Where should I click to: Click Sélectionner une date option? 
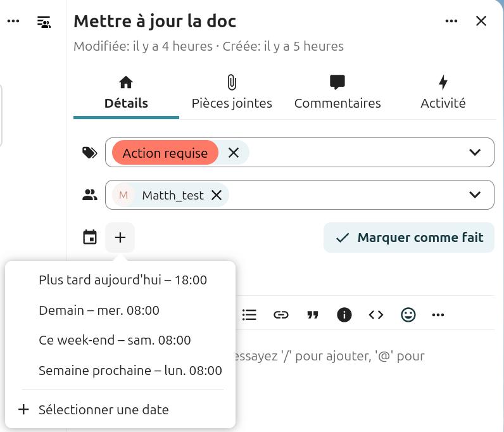pyautogui.click(x=103, y=410)
